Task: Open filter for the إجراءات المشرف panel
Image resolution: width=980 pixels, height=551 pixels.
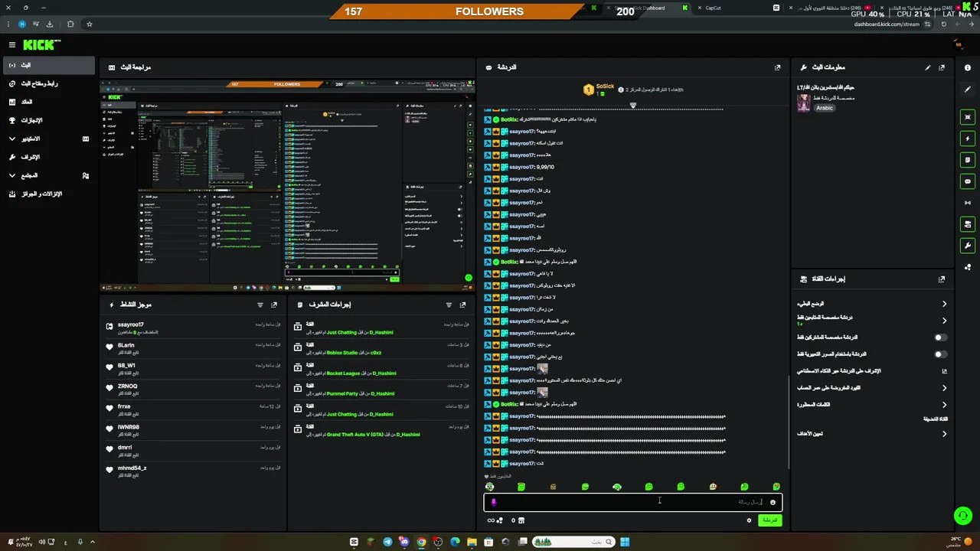Action: 449,305
